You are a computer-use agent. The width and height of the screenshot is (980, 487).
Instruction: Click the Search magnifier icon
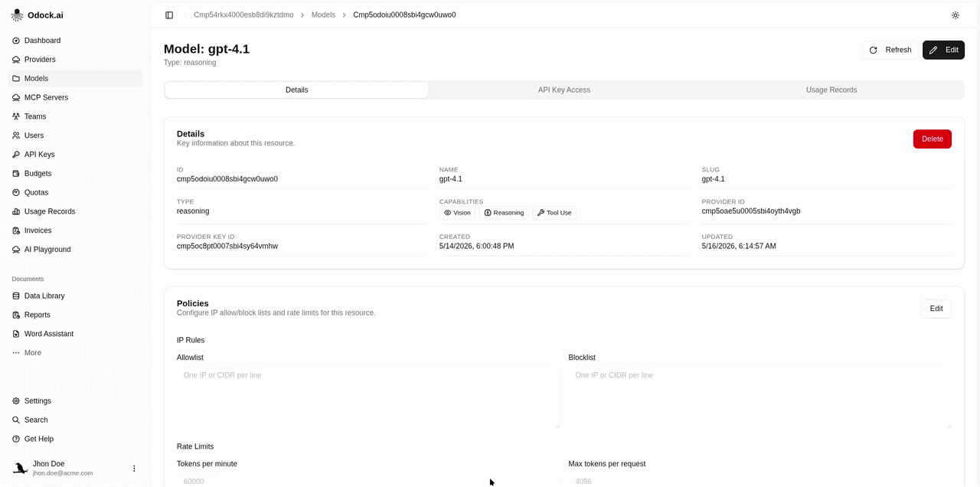(x=16, y=420)
